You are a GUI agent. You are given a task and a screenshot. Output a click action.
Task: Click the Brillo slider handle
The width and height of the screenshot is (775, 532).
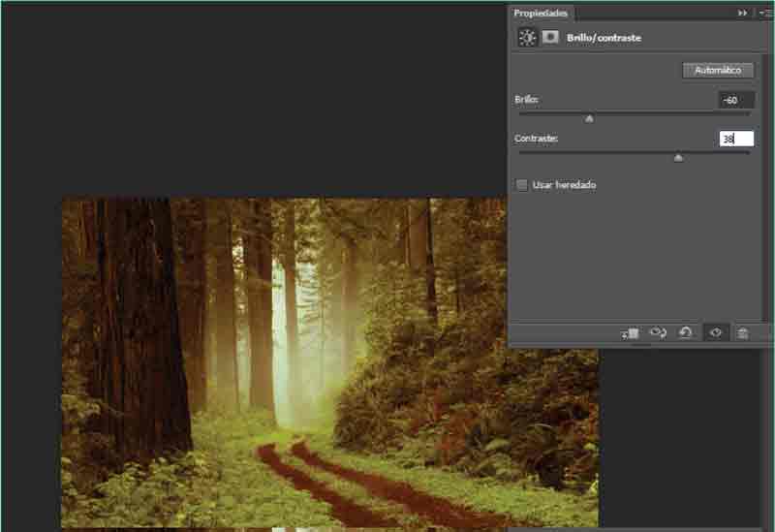pyautogui.click(x=589, y=118)
